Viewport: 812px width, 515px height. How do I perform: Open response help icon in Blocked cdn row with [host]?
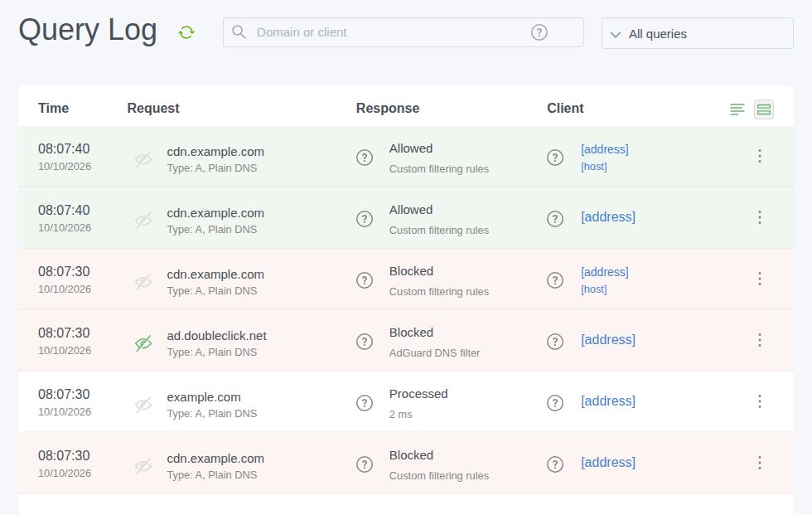pyautogui.click(x=365, y=279)
